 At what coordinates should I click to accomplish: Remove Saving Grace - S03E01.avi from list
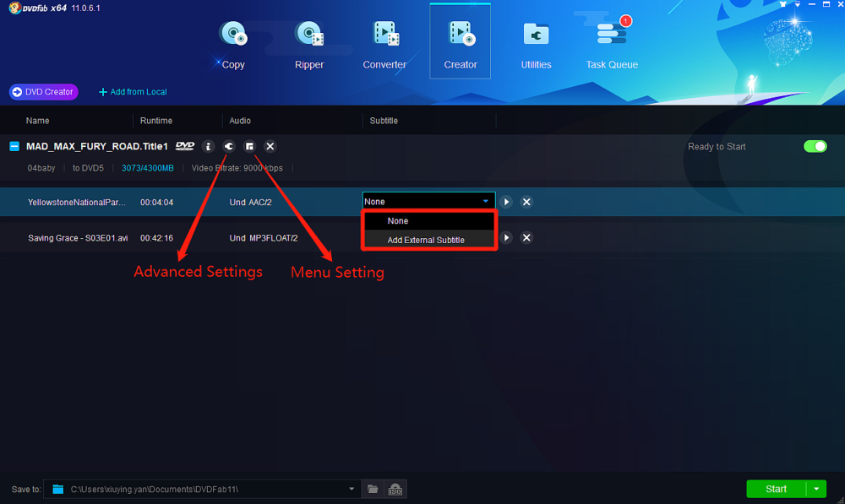[x=526, y=237]
